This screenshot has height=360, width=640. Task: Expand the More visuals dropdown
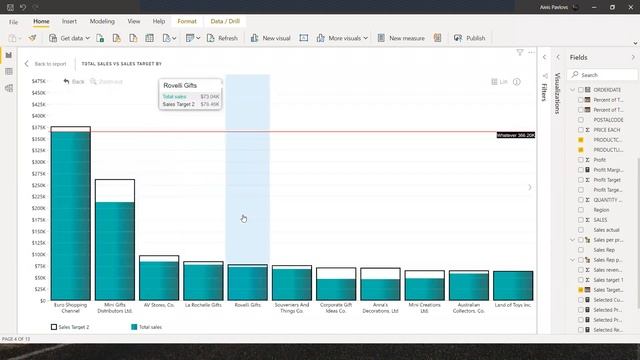342,38
